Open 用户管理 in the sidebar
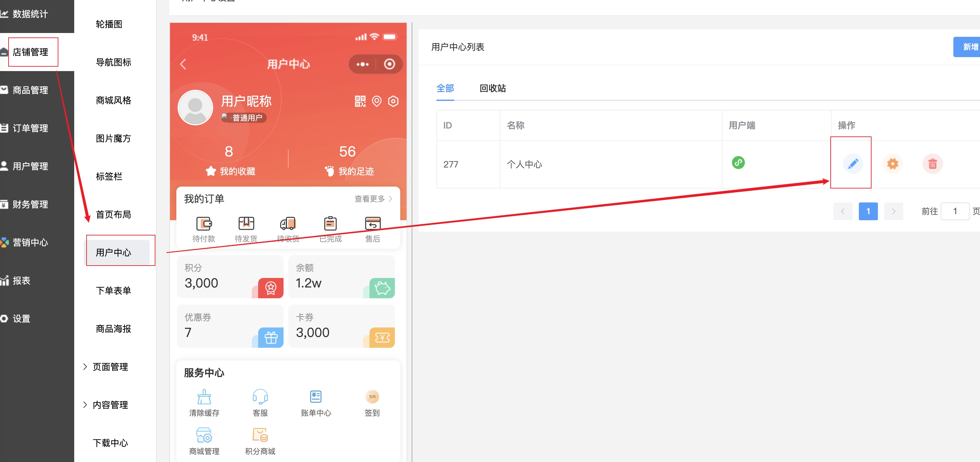Screen dimensions: 980x462 point(30,166)
